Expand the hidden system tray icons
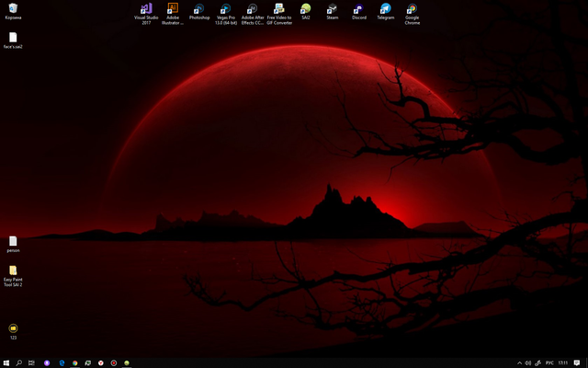The width and height of the screenshot is (588, 368). click(519, 362)
